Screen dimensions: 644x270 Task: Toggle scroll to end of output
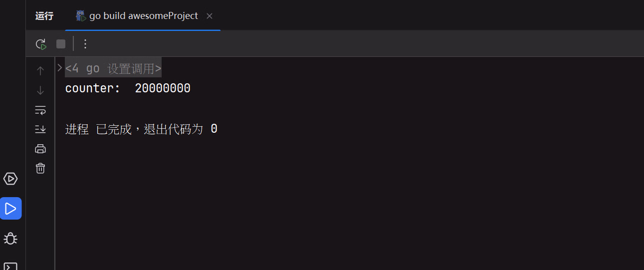(x=40, y=129)
